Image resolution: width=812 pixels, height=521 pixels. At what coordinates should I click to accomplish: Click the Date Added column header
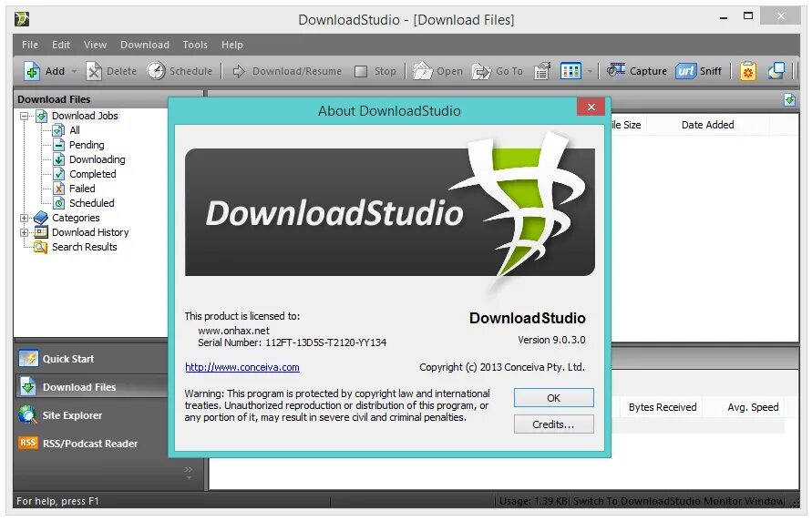tap(707, 125)
